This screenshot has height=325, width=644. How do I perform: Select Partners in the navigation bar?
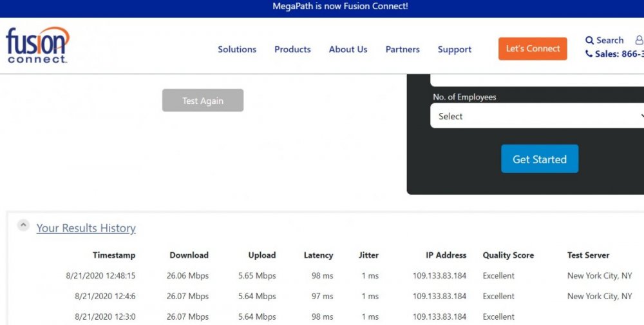(402, 50)
